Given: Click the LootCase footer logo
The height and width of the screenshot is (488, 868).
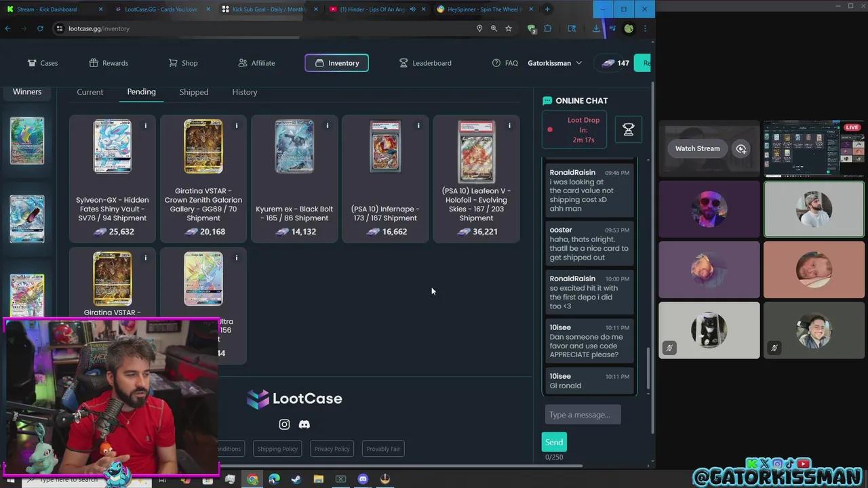Looking at the screenshot, I should 294,399.
